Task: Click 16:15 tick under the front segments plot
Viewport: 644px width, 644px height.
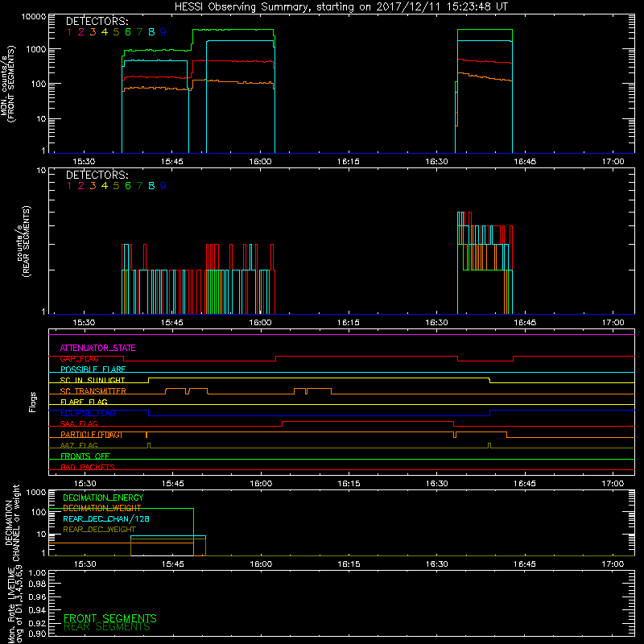Action: [349, 162]
